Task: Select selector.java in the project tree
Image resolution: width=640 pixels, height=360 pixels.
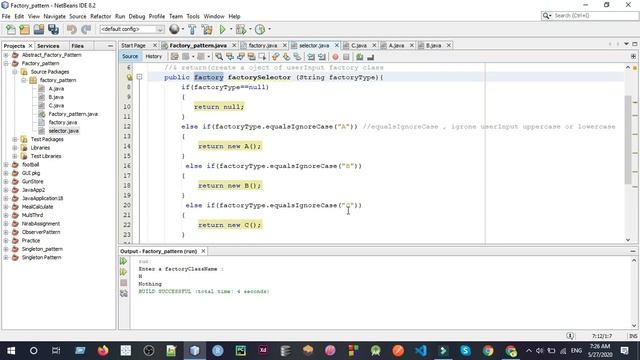Action: tap(64, 131)
